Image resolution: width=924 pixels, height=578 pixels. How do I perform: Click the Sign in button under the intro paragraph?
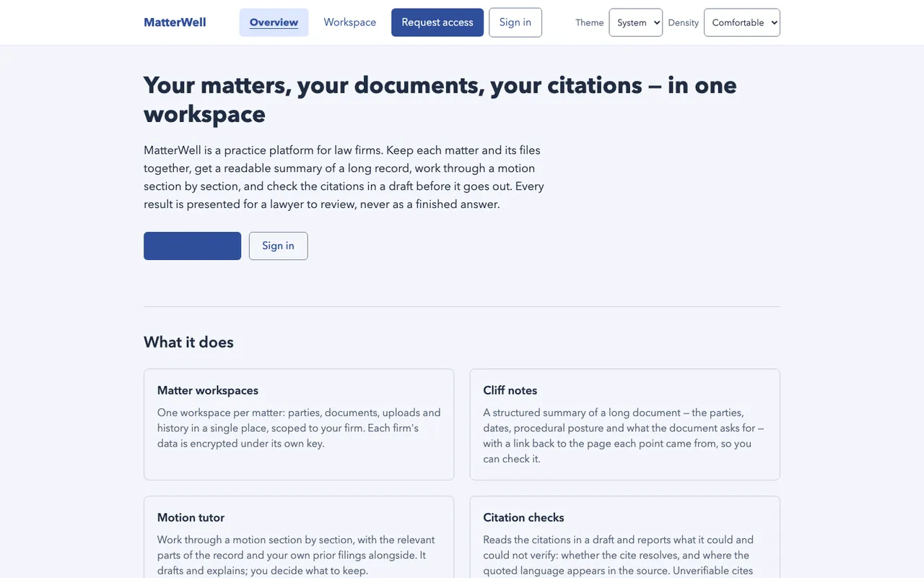coord(279,246)
